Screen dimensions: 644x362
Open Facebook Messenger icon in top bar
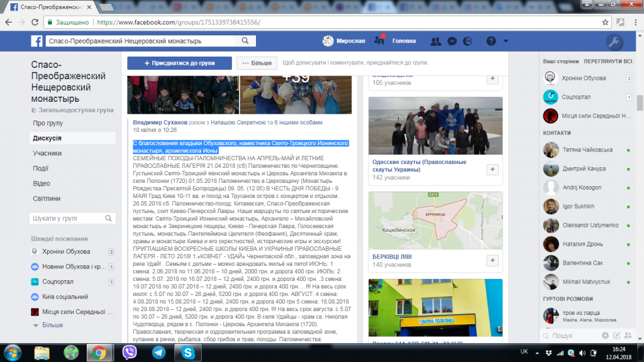click(452, 41)
